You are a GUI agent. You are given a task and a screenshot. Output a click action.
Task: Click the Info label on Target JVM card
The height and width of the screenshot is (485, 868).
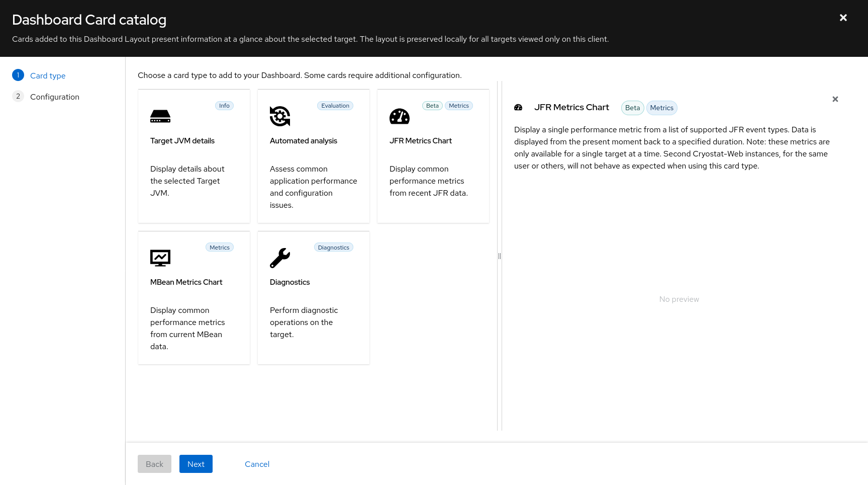tap(224, 106)
